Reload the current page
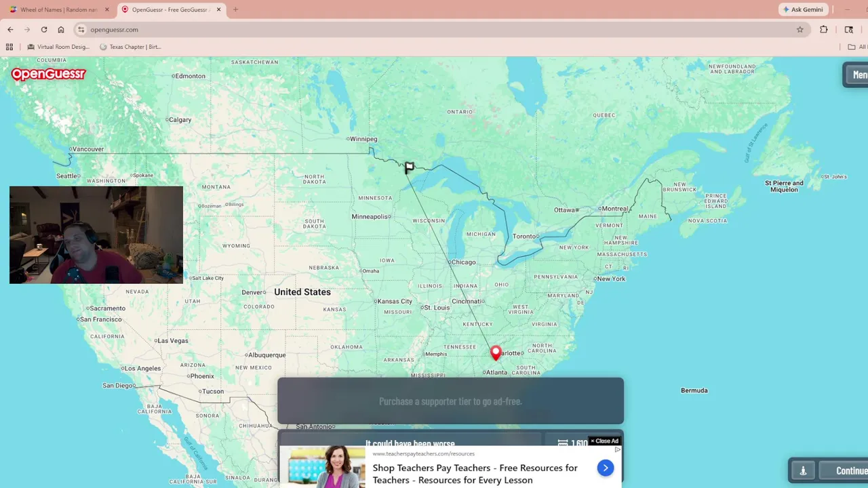Viewport: 868px width, 488px height. tap(44, 30)
